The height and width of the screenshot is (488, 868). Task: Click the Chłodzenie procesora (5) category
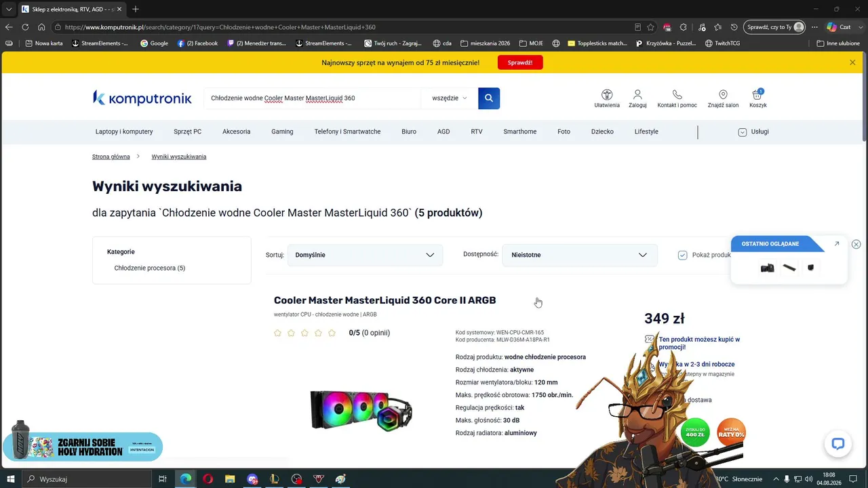point(150,268)
